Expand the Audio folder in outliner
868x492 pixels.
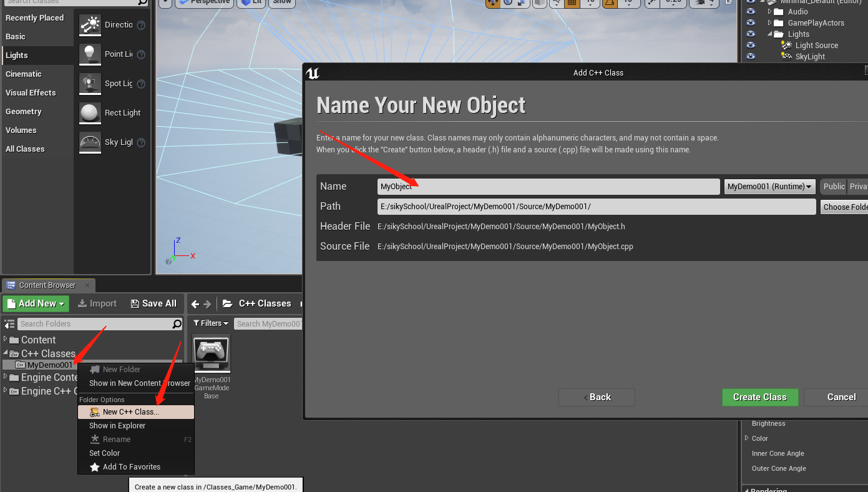770,12
